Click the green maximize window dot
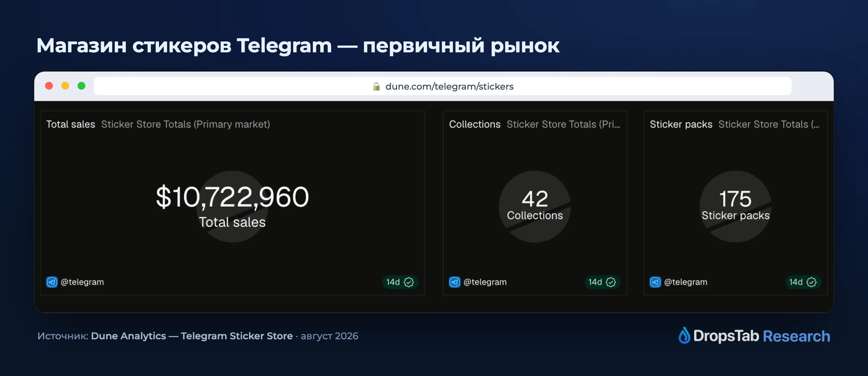 tap(81, 86)
